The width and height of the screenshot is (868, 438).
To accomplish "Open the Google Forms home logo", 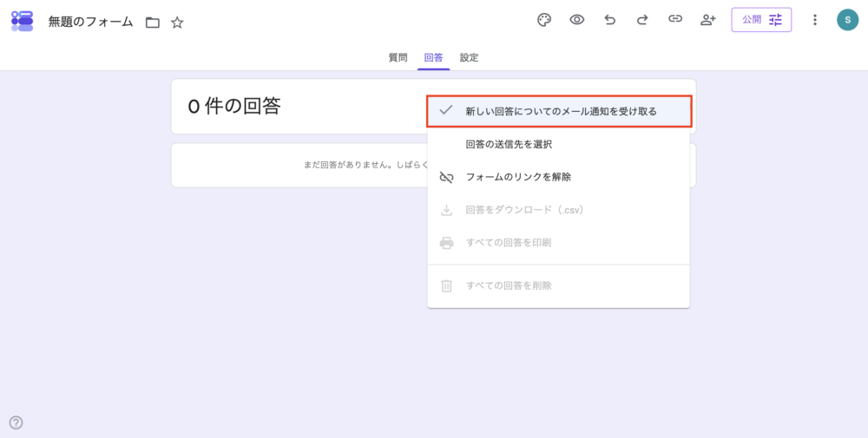I will (23, 21).
